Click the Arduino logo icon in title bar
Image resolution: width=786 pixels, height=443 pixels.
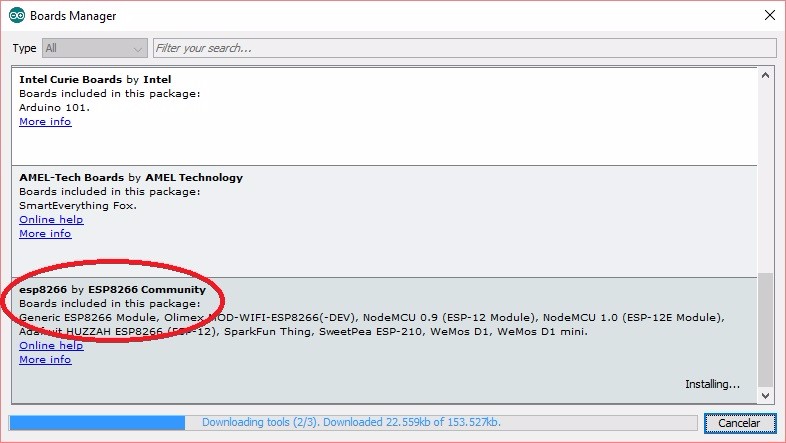pos(17,16)
